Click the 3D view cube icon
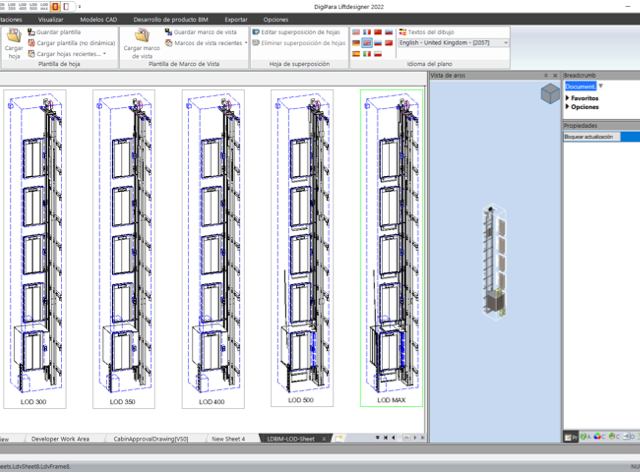Screen dimensions: 640x473 pos(550,93)
